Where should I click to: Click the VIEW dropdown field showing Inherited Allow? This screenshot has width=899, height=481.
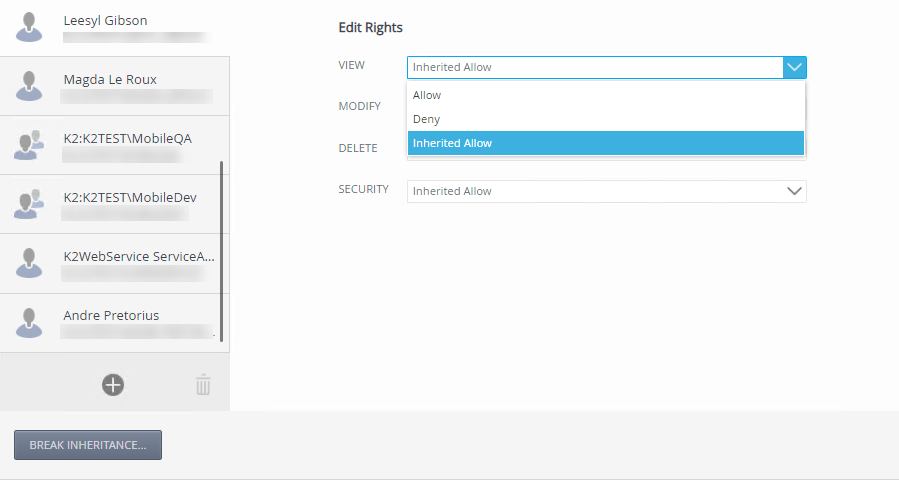click(595, 68)
